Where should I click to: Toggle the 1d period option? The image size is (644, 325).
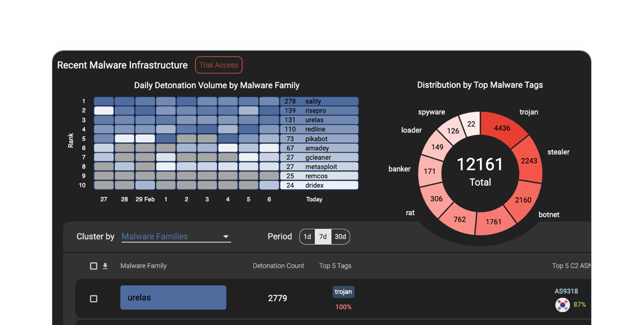coord(307,237)
